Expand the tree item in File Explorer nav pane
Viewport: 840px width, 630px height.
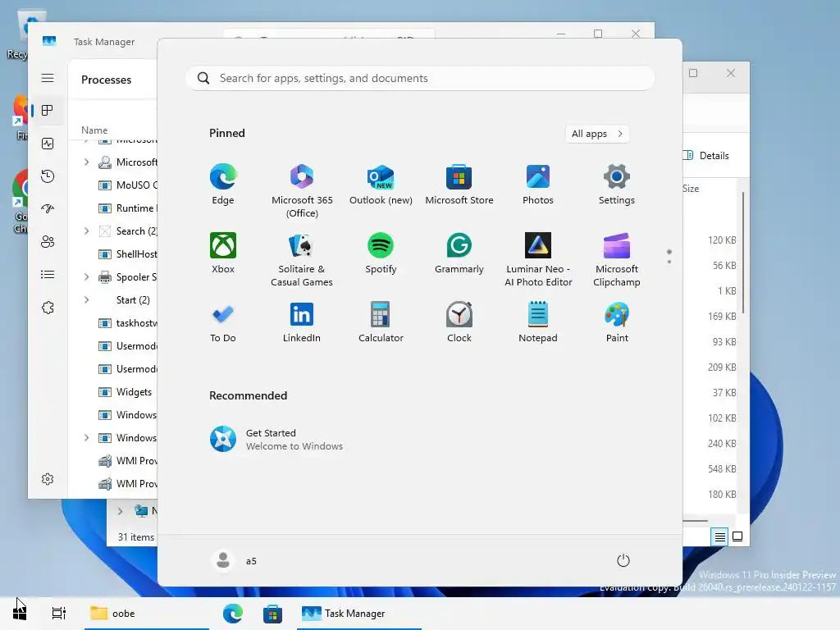[120, 511]
